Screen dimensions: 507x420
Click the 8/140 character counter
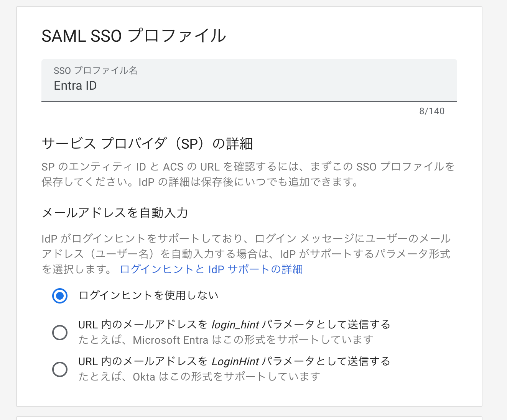click(x=431, y=111)
